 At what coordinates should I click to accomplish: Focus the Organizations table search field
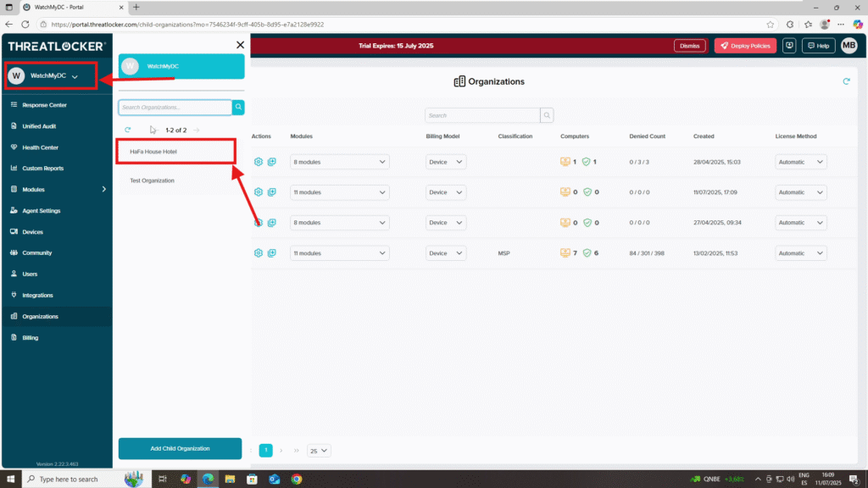482,115
